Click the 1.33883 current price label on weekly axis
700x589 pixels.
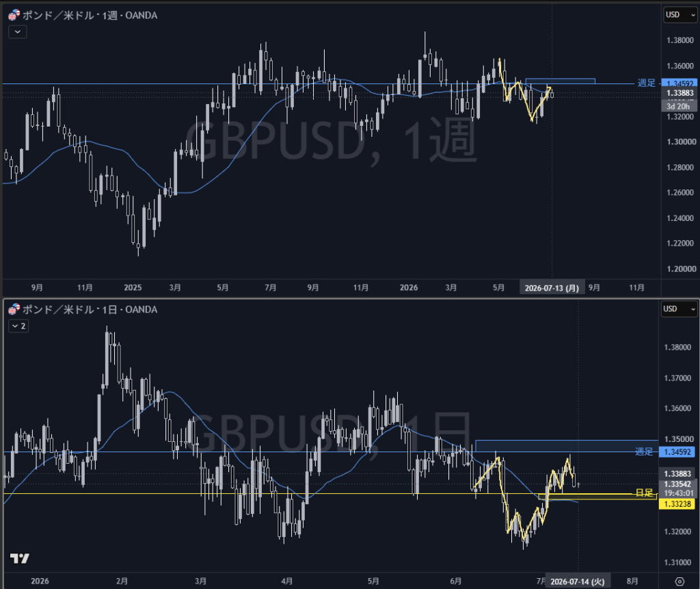click(x=679, y=93)
